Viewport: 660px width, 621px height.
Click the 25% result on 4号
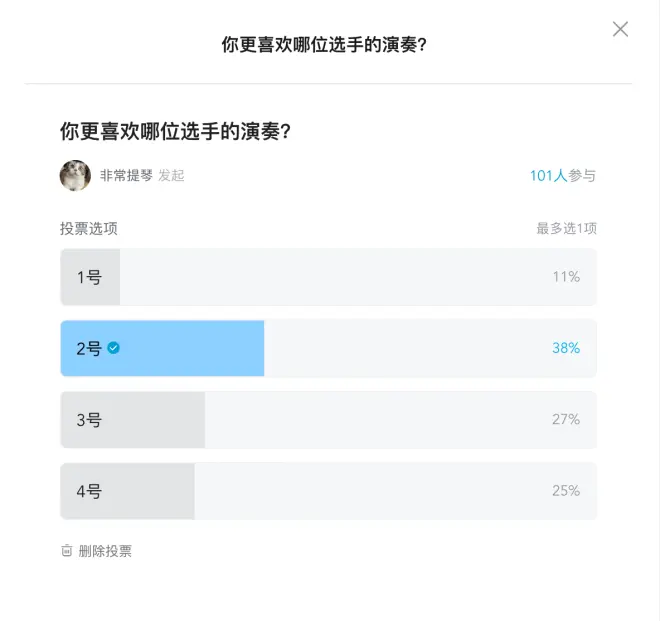(566, 491)
